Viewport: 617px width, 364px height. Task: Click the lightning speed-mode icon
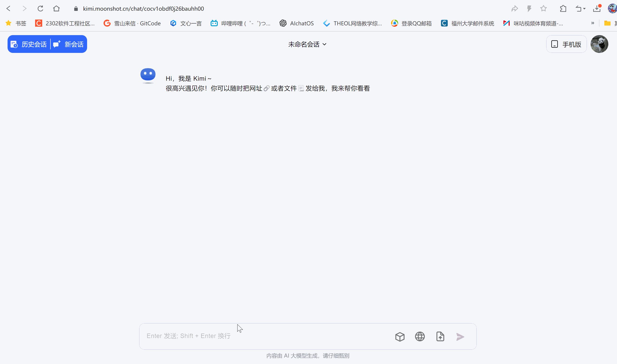tap(529, 9)
